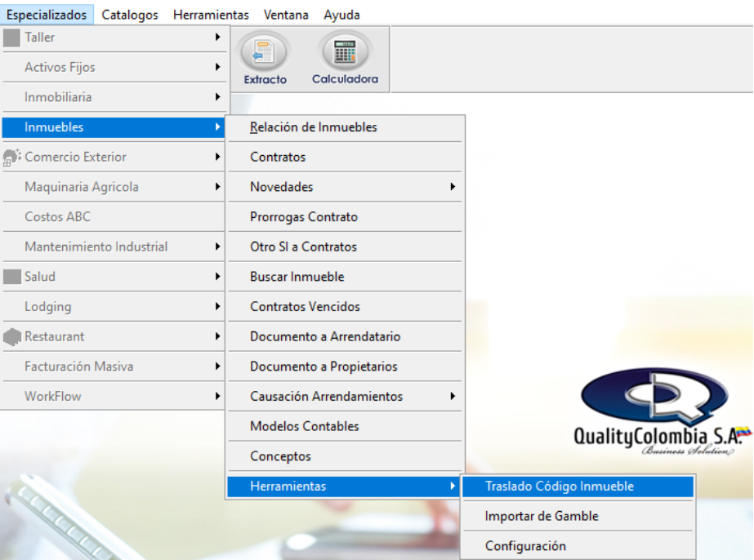Expand the Taller submenu arrow
754x560 pixels.
(218, 37)
